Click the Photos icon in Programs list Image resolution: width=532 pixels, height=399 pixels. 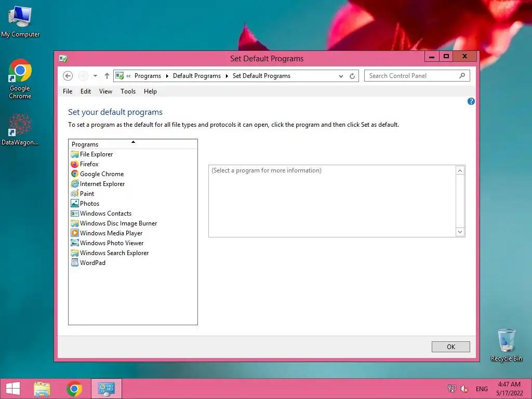click(75, 204)
